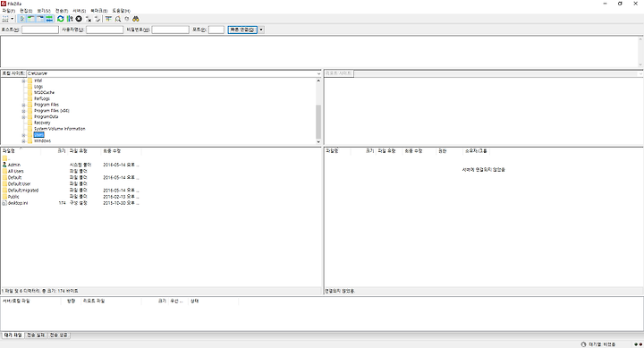The image size is (644, 348).
Task: Open the 서버(S) menu
Action: 80,11
